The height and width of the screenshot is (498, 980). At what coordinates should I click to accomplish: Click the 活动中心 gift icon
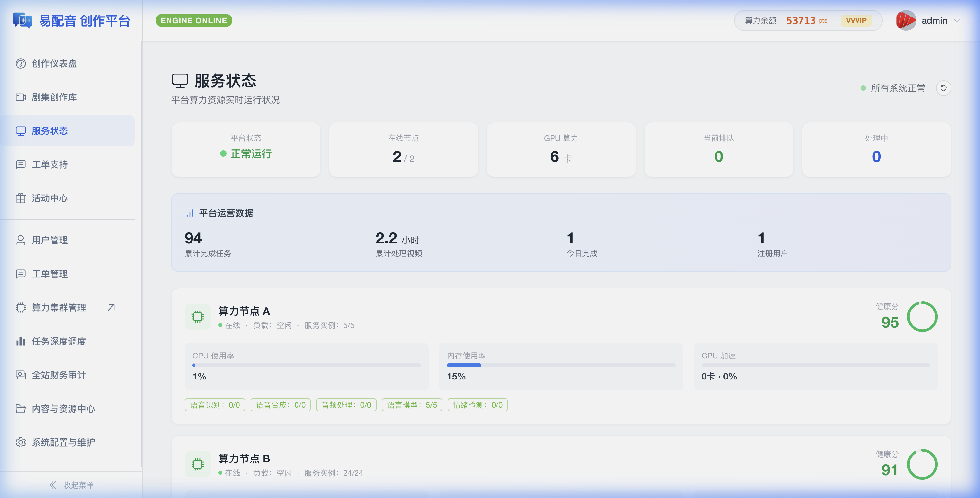tap(20, 198)
